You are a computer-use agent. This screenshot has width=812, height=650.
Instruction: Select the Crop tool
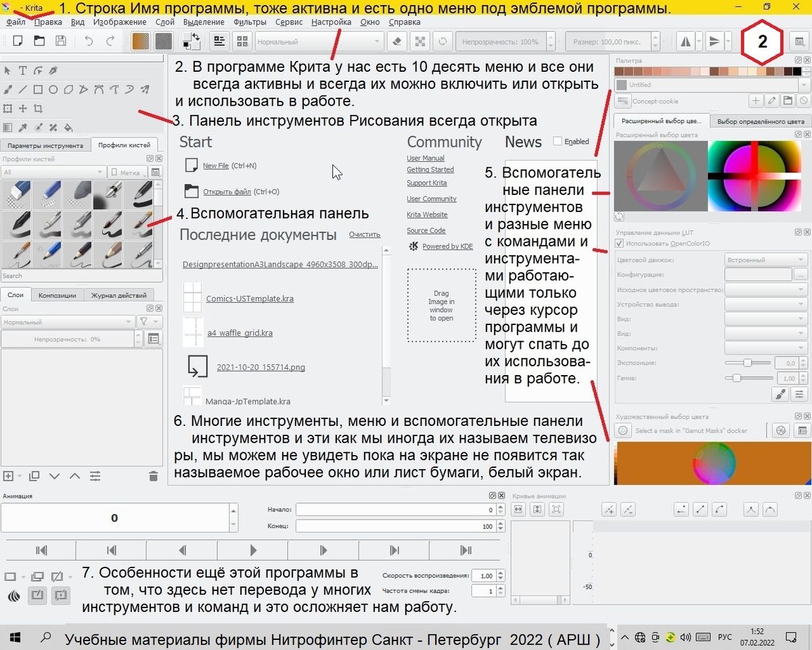[x=38, y=108]
